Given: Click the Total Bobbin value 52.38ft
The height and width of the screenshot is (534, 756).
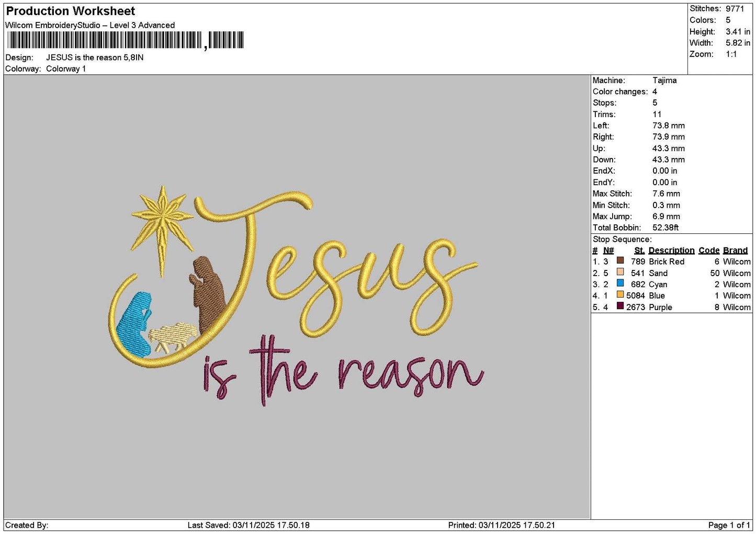Looking at the screenshot, I should pyautogui.click(x=665, y=228).
